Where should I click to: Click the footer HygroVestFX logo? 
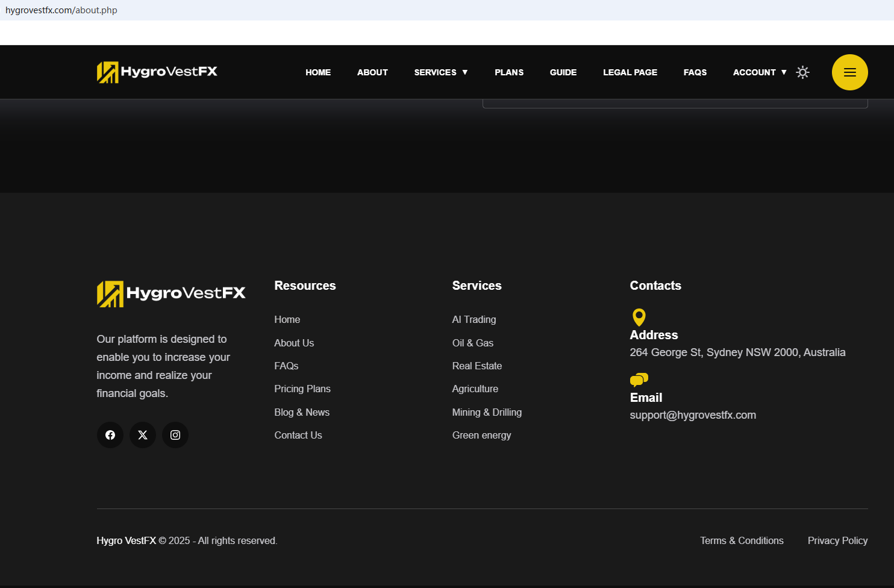pos(171,293)
